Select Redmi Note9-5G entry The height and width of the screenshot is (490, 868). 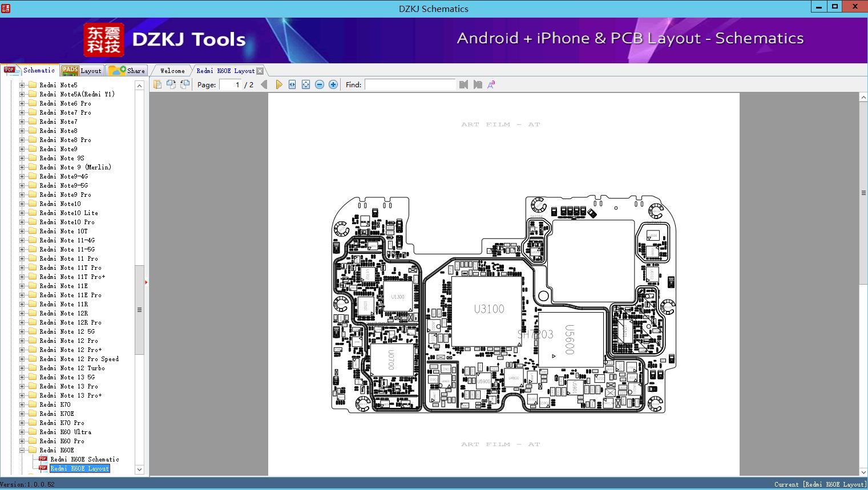click(64, 185)
